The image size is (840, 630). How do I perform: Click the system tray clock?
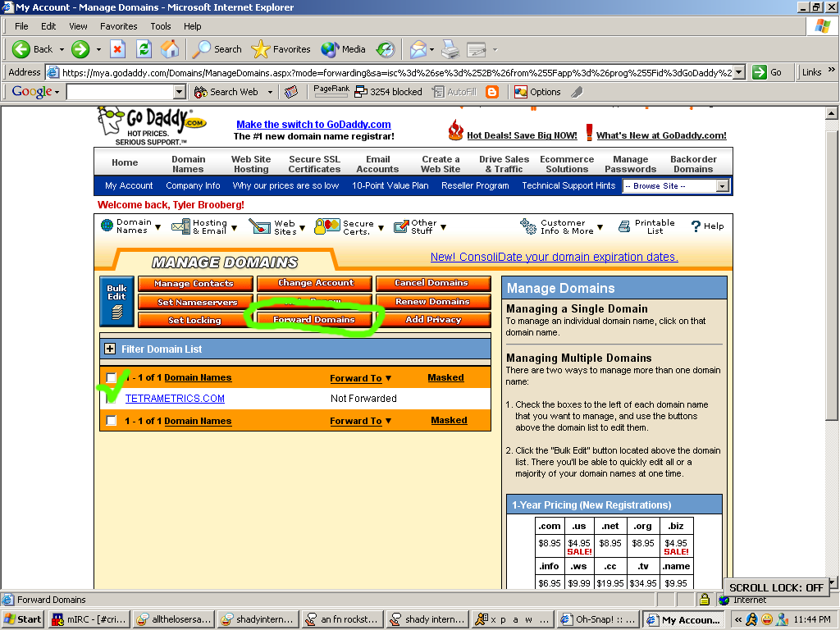tap(811, 620)
